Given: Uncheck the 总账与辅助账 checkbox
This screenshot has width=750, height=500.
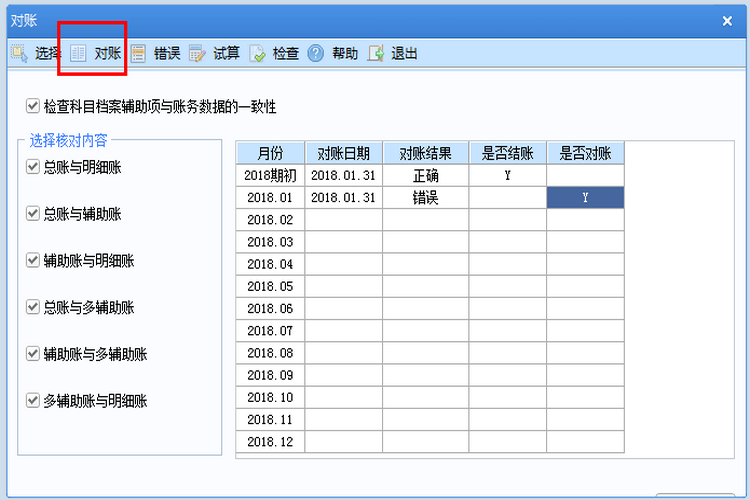Looking at the screenshot, I should [x=34, y=213].
